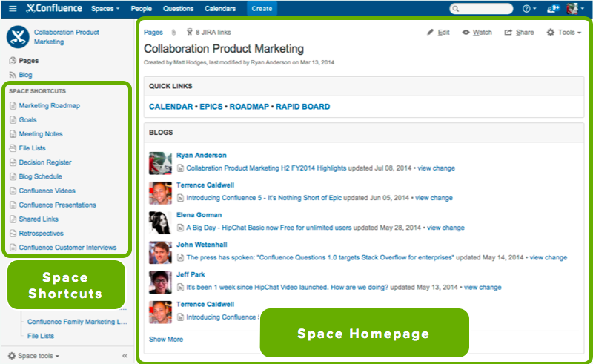593x364 pixels.
Task: Click John Wetenhall's avatar thumbnail
Action: [160, 252]
